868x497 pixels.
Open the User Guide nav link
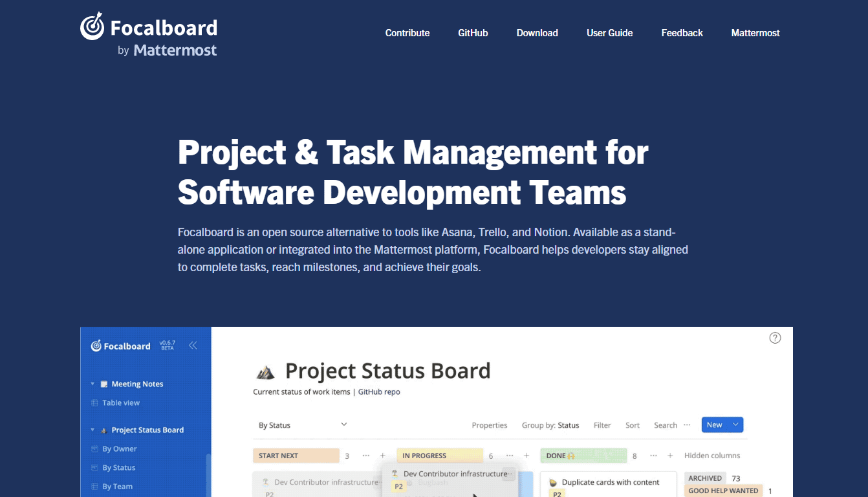click(x=609, y=33)
